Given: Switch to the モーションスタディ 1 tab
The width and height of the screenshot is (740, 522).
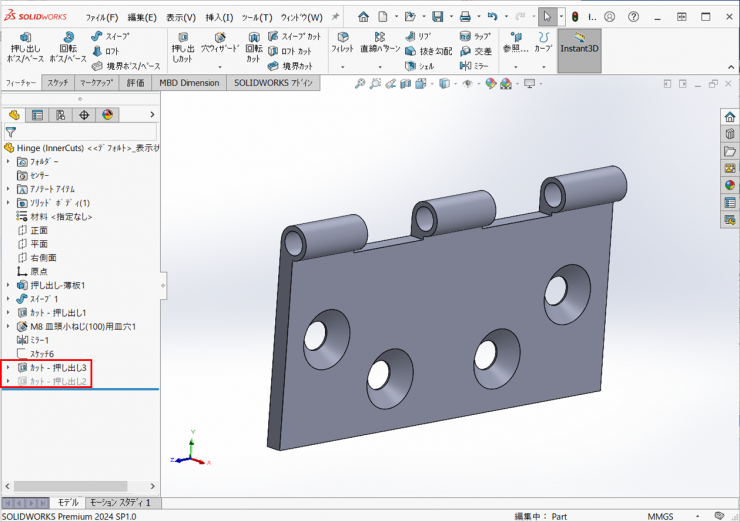Looking at the screenshot, I should (x=118, y=502).
